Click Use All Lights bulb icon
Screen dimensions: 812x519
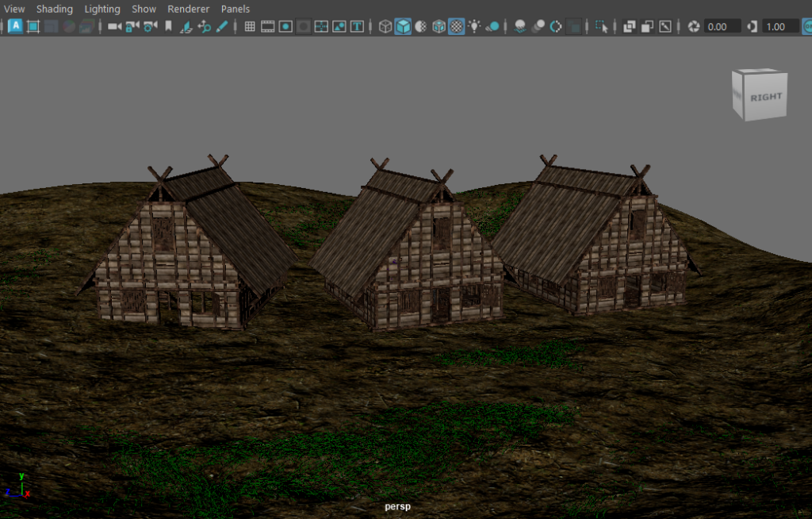coord(474,26)
